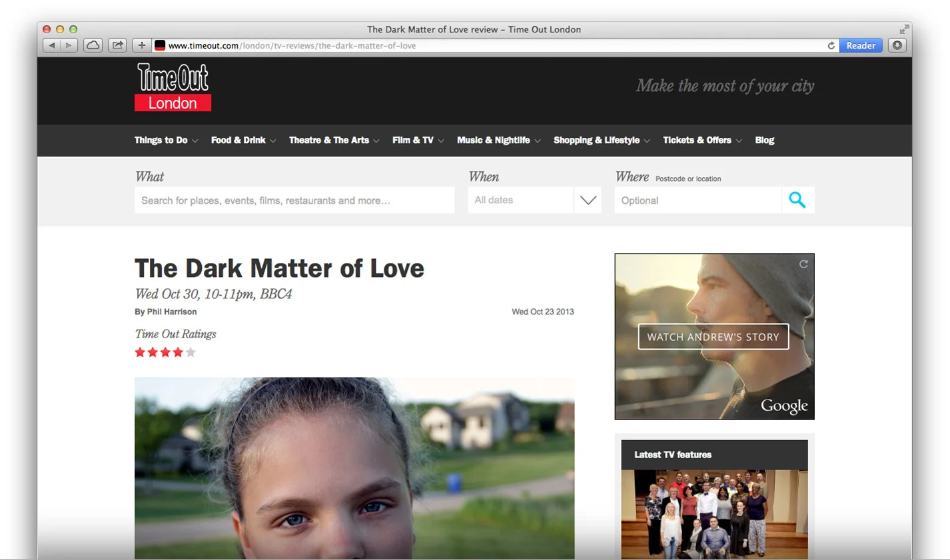Click the All dates field
Image resolution: width=950 pixels, height=560 pixels.
point(520,200)
